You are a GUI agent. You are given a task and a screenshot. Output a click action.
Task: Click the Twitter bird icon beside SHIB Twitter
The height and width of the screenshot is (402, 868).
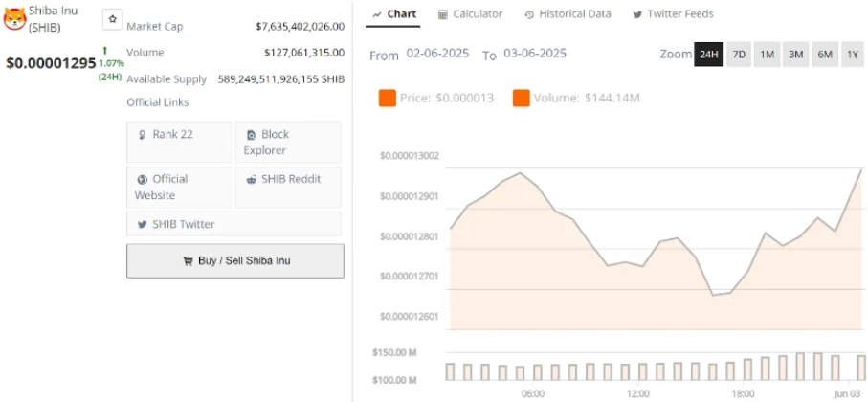pyautogui.click(x=143, y=224)
